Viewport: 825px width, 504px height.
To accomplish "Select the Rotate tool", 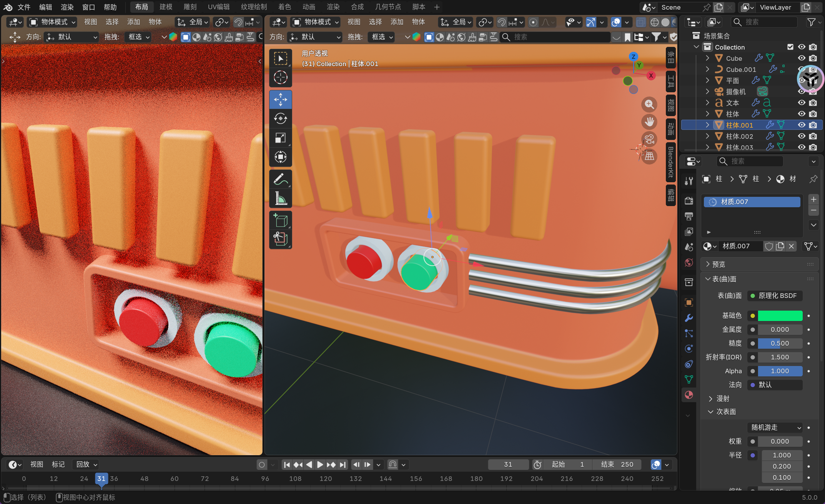I will pyautogui.click(x=280, y=118).
